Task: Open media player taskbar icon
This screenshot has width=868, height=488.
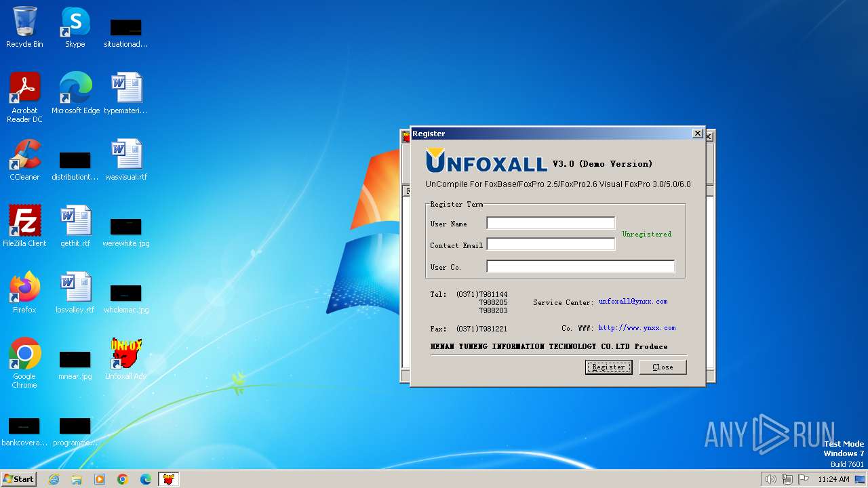Action: (100, 479)
